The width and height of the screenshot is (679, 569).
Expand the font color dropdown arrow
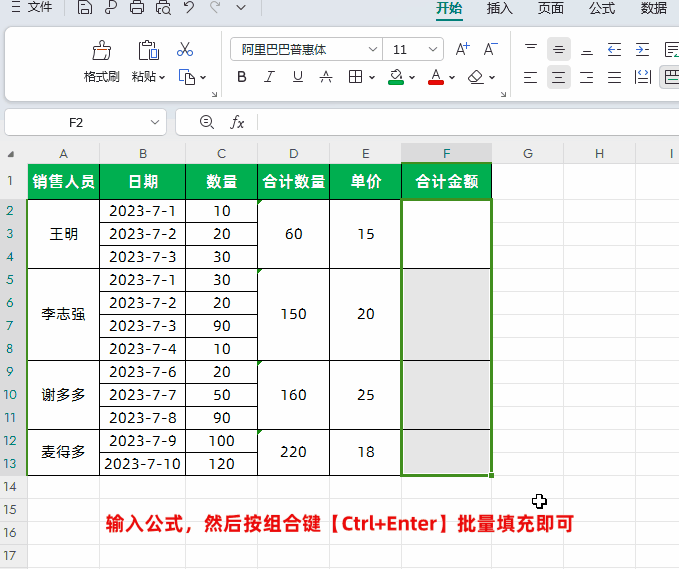pos(452,78)
